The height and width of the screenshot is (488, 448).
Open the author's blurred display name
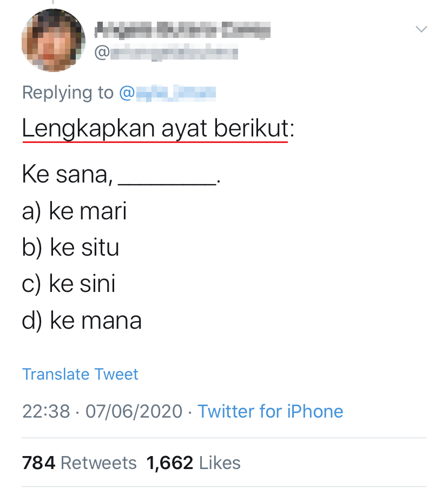182,30
